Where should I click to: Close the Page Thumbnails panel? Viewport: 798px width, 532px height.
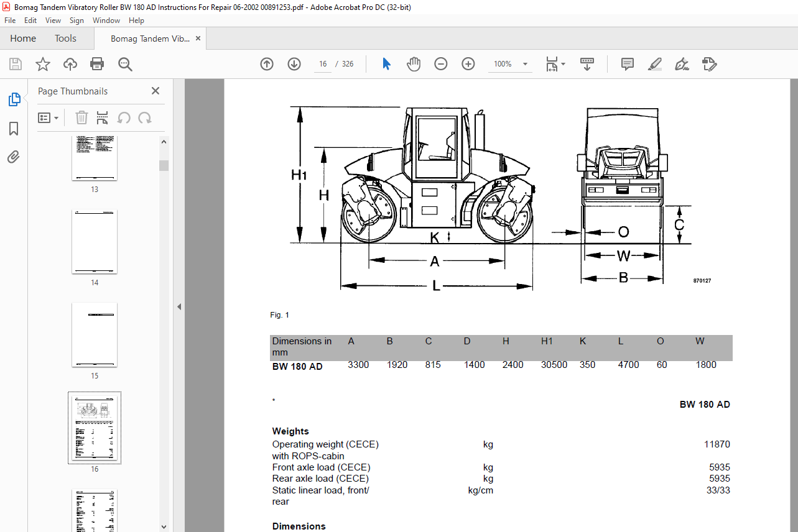[x=155, y=91]
